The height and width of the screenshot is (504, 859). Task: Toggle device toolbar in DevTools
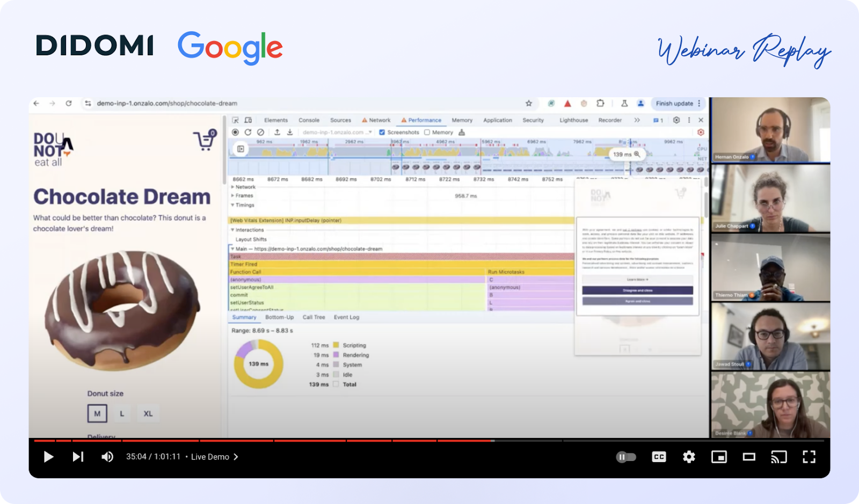point(248,120)
